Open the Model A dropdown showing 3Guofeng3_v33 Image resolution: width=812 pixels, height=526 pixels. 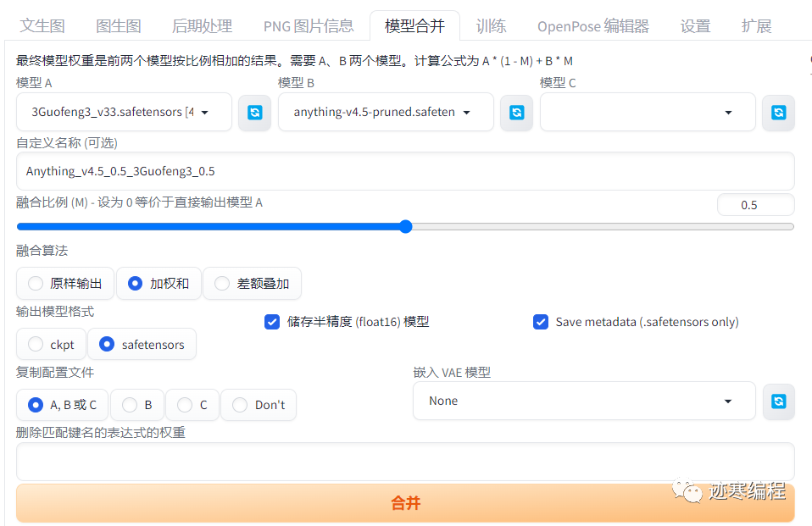pos(124,112)
